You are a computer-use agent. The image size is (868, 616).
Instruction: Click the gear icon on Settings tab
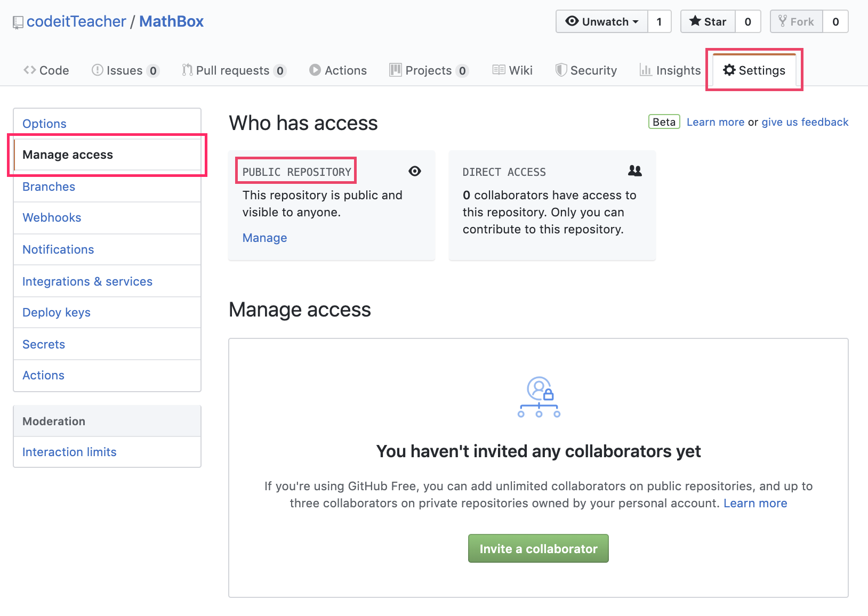[x=729, y=70]
